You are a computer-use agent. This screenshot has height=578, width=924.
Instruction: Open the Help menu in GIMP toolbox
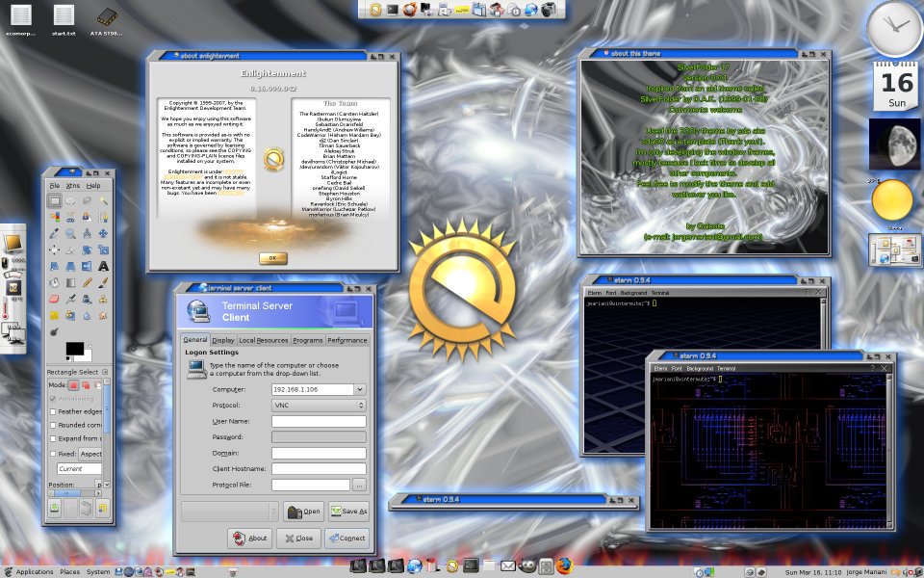pos(93,186)
